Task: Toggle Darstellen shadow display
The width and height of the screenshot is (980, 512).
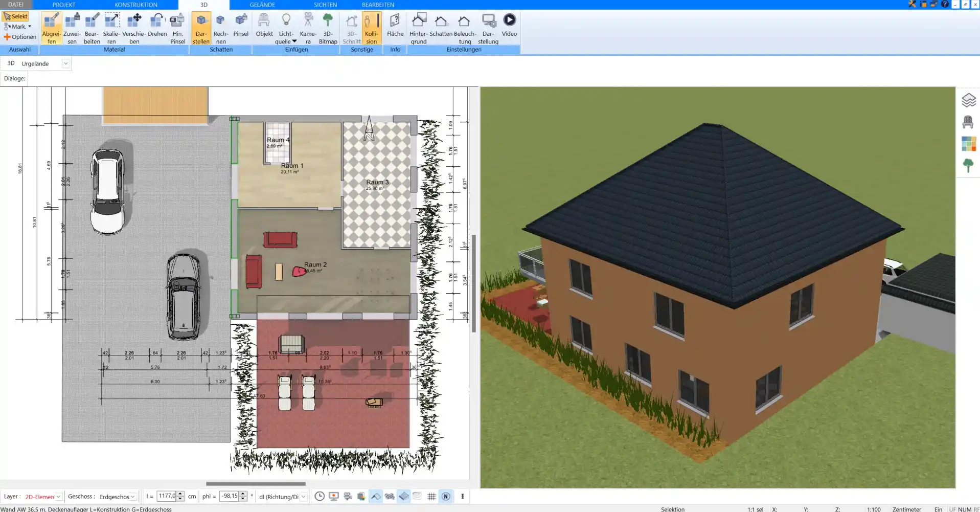Action: click(x=201, y=28)
